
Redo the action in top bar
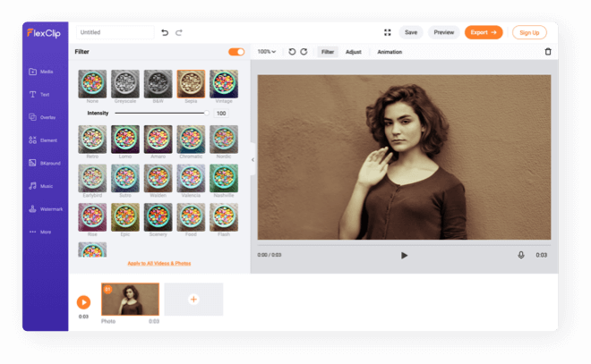[x=179, y=32]
